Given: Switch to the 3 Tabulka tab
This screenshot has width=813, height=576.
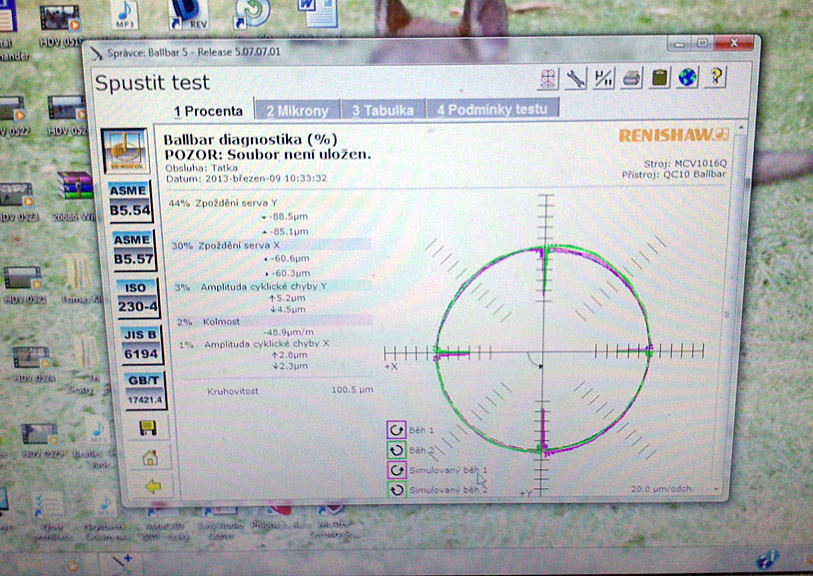Looking at the screenshot, I should (x=383, y=110).
